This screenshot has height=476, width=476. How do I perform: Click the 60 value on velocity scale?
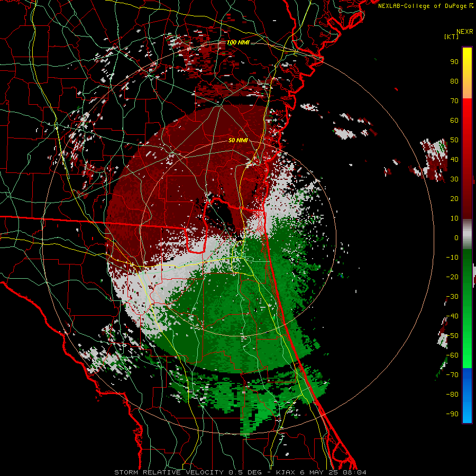[x=454, y=120]
